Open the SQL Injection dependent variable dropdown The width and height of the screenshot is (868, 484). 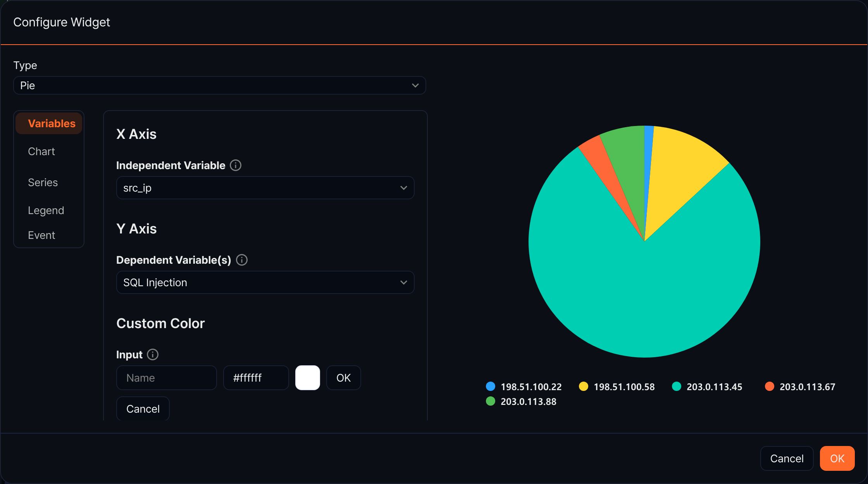point(265,282)
